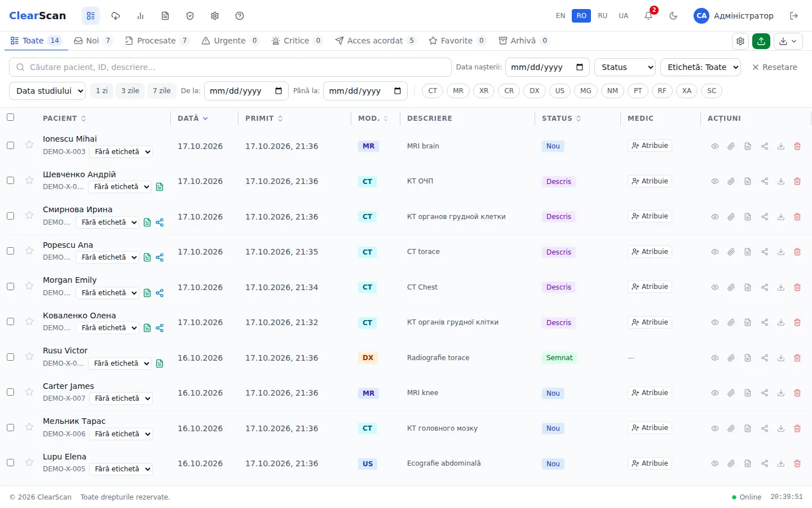Click green share icon beside Смирнова Ирина
Screen dimensions: 812x508
(x=160, y=222)
